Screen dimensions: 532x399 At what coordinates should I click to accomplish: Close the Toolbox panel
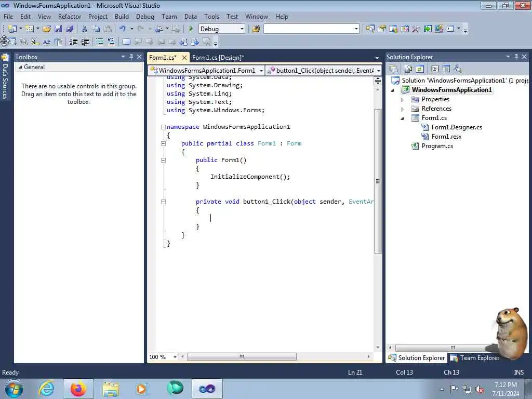pos(139,57)
